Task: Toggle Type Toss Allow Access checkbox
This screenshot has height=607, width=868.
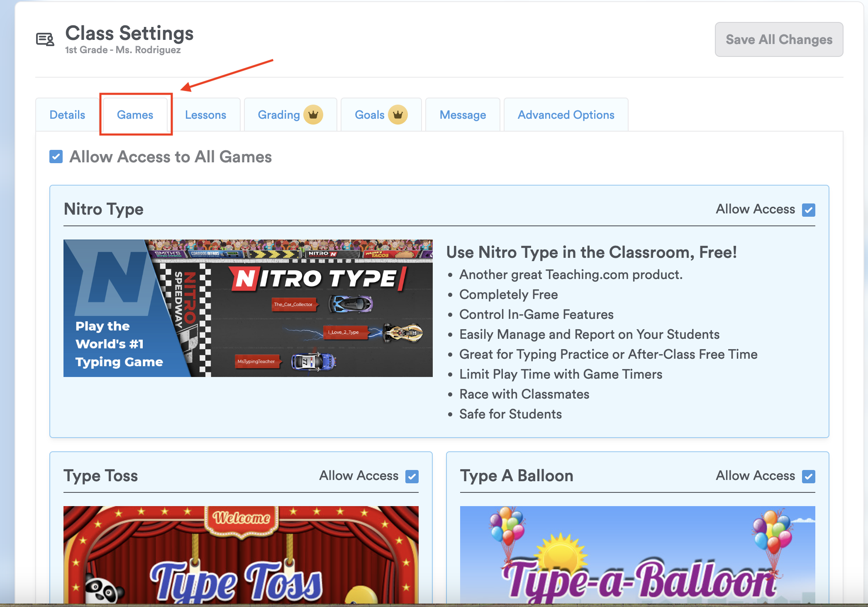Action: coord(412,476)
